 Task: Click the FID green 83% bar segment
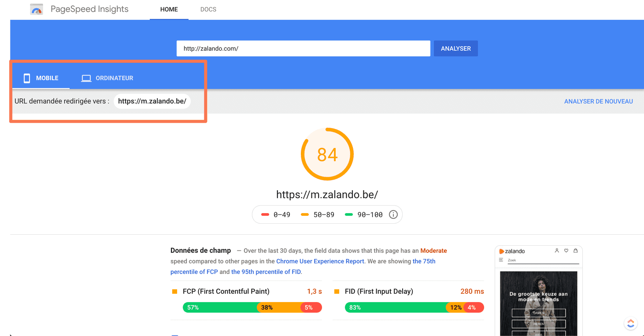tap(395, 307)
